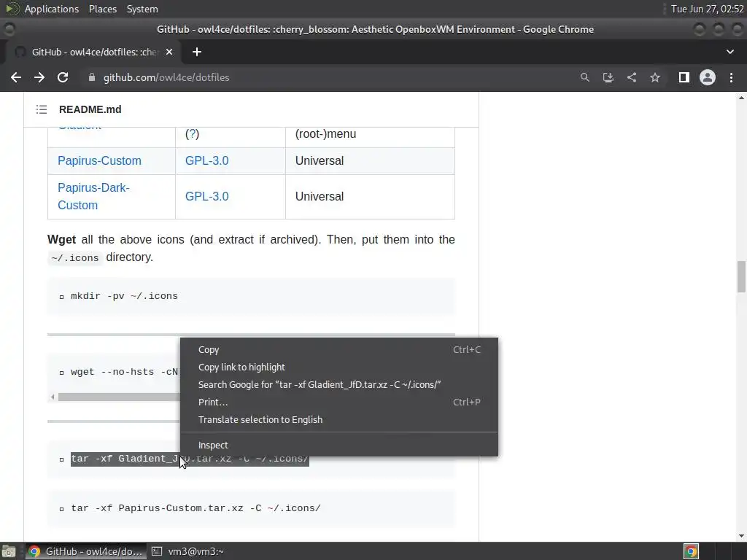Close the GitHub dotfiles tab

pos(169,52)
